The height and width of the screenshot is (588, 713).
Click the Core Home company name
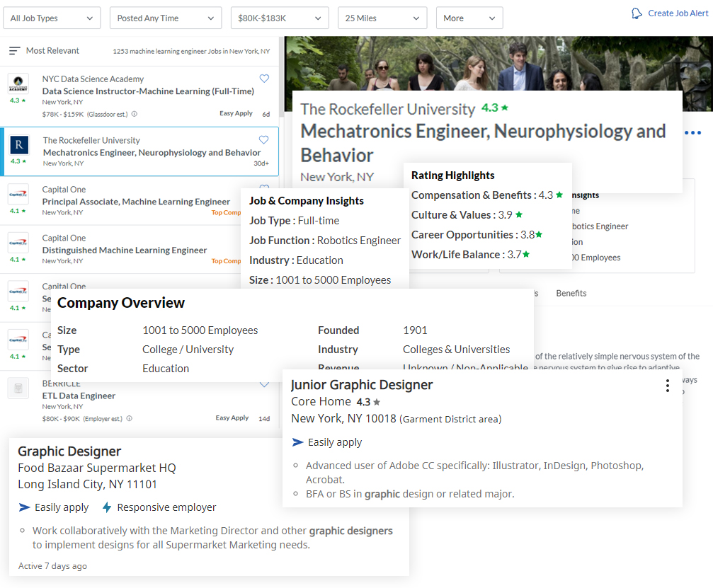(x=321, y=402)
